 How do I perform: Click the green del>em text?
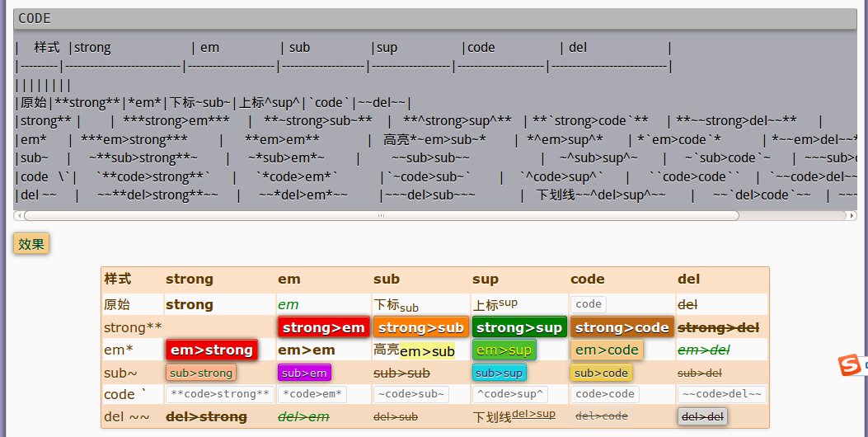[303, 416]
